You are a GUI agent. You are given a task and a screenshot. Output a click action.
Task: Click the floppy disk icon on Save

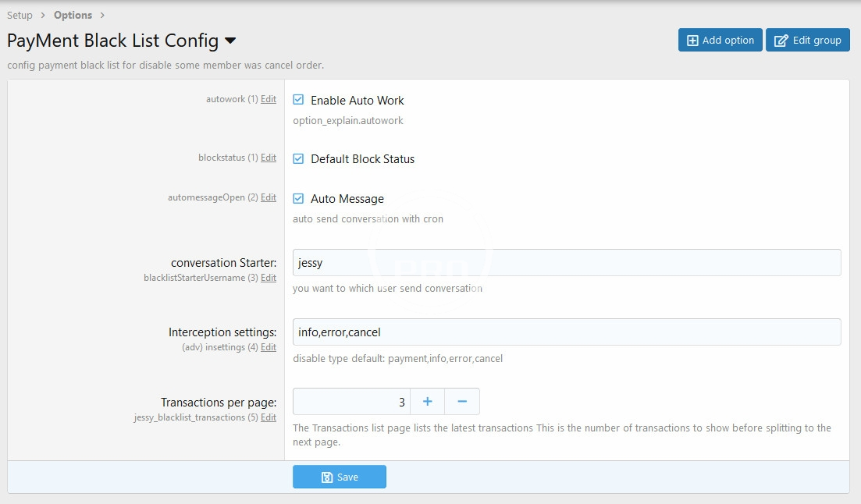[328, 477]
